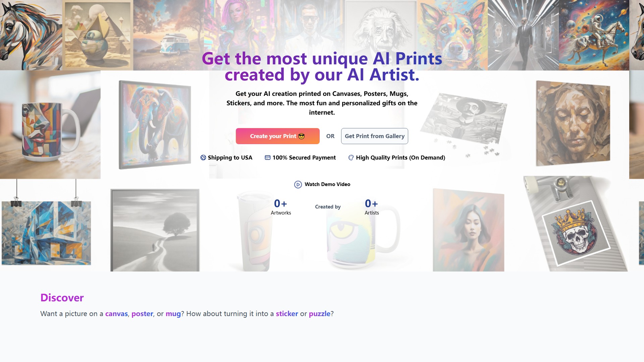Select the Einstein sketch artwork
This screenshot has width=644, height=362.
[381, 35]
